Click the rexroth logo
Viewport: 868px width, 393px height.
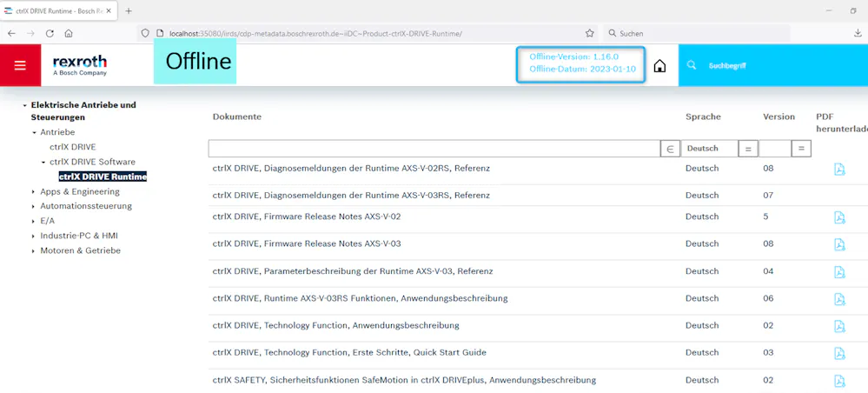(80, 65)
